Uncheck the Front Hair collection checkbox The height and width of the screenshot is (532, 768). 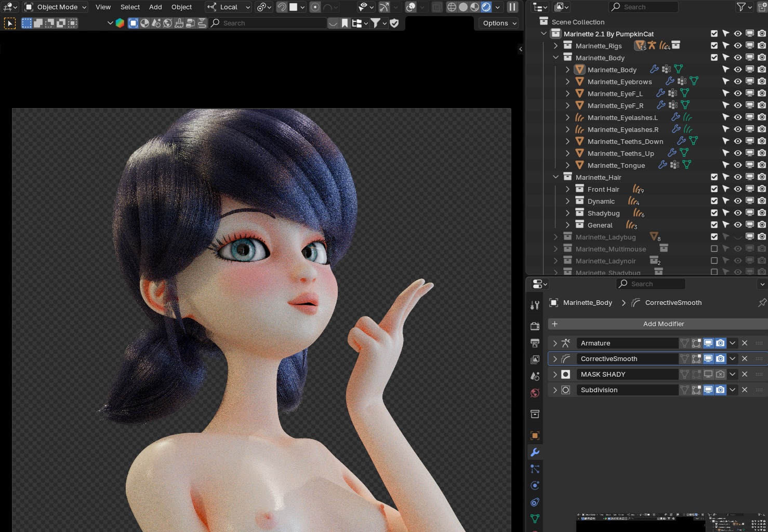pyautogui.click(x=714, y=189)
